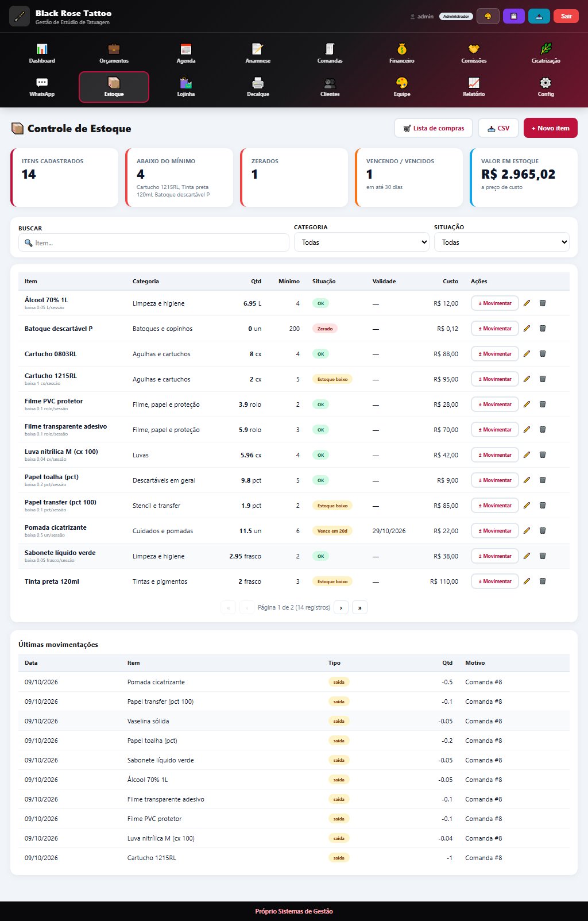Open the Equipe section
This screenshot has height=921, width=588.
402,87
